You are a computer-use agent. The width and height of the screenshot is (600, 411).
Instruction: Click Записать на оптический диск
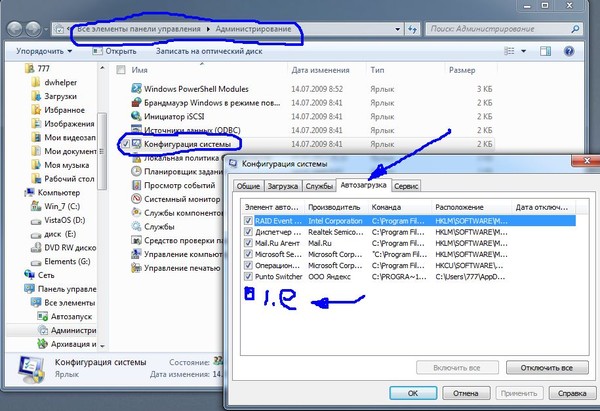click(209, 51)
